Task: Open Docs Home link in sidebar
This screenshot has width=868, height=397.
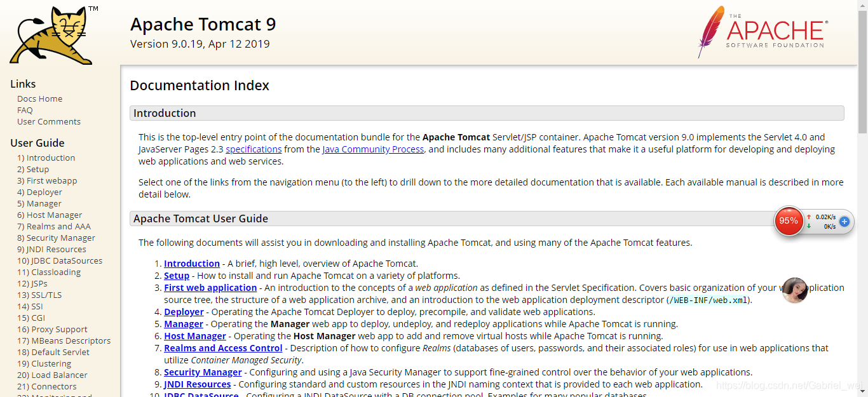Action: pyautogui.click(x=39, y=98)
